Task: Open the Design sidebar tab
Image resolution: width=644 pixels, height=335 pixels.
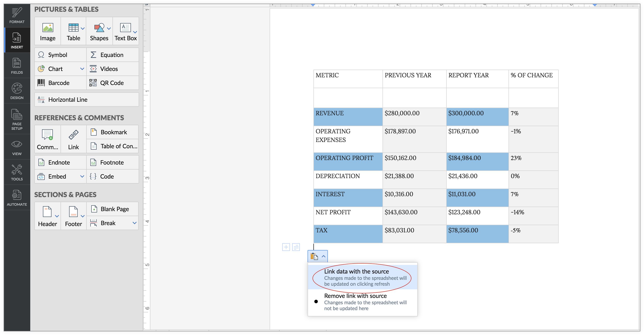Action: (x=17, y=91)
